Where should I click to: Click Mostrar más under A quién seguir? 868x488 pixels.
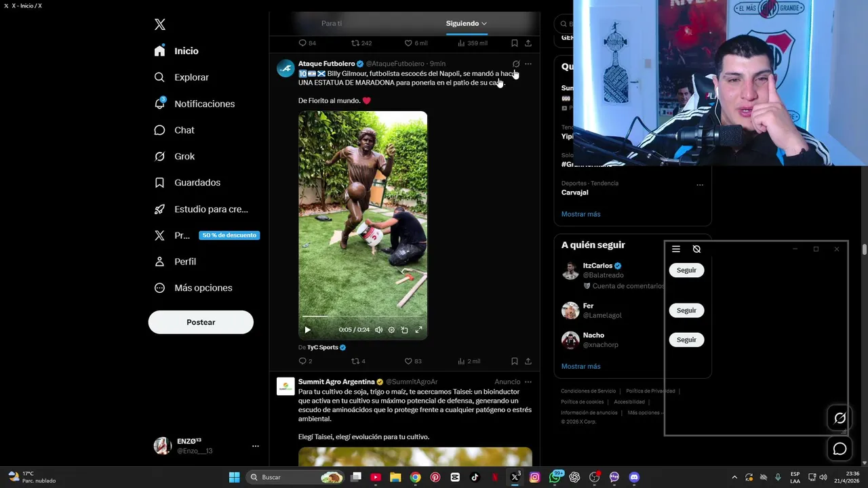point(580,367)
